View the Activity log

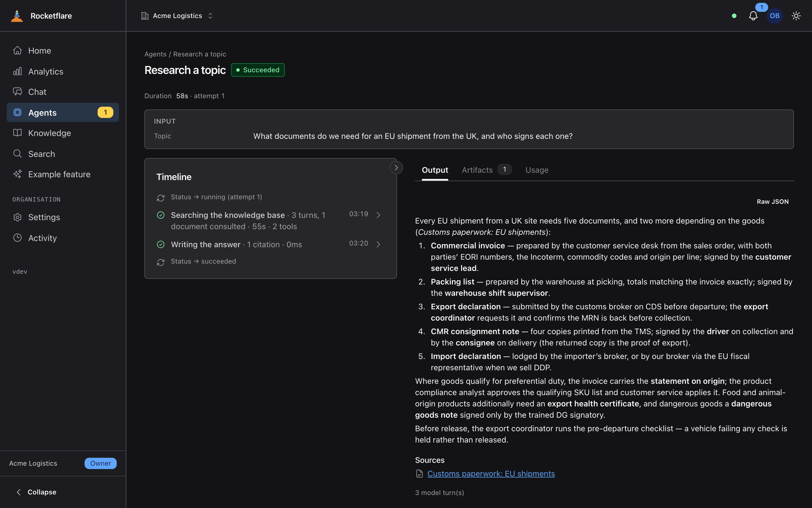coord(63,238)
